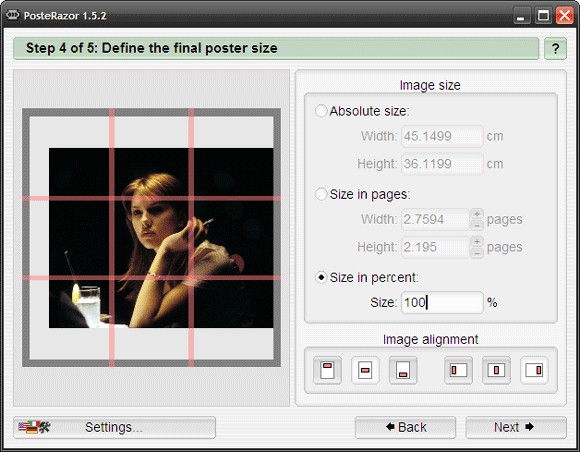This screenshot has width=580, height=452.
Task: Click the percent Size input field
Action: [442, 303]
